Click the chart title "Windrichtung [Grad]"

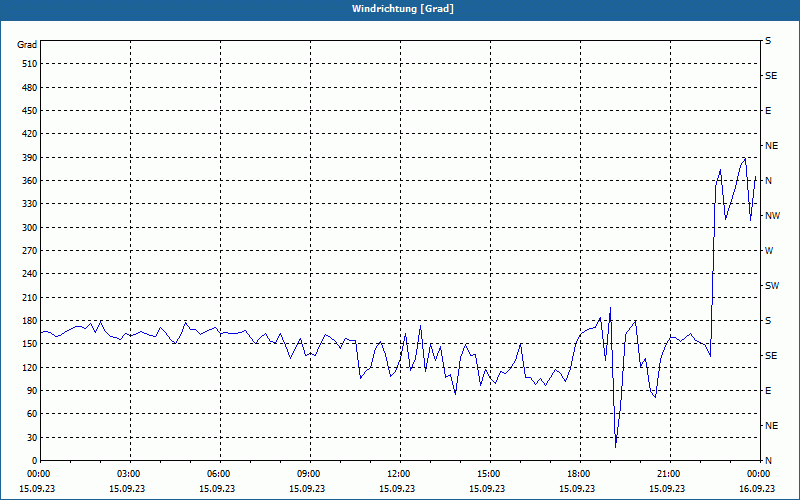coord(403,9)
